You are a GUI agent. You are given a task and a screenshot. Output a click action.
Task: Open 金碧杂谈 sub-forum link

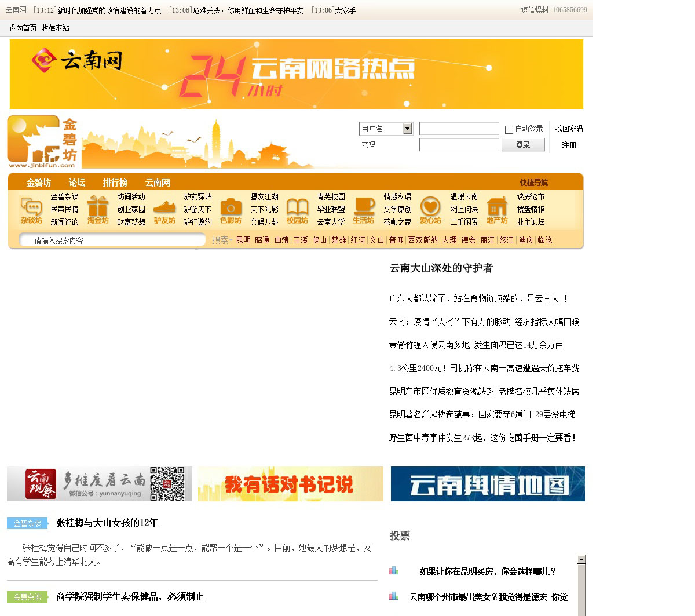64,196
